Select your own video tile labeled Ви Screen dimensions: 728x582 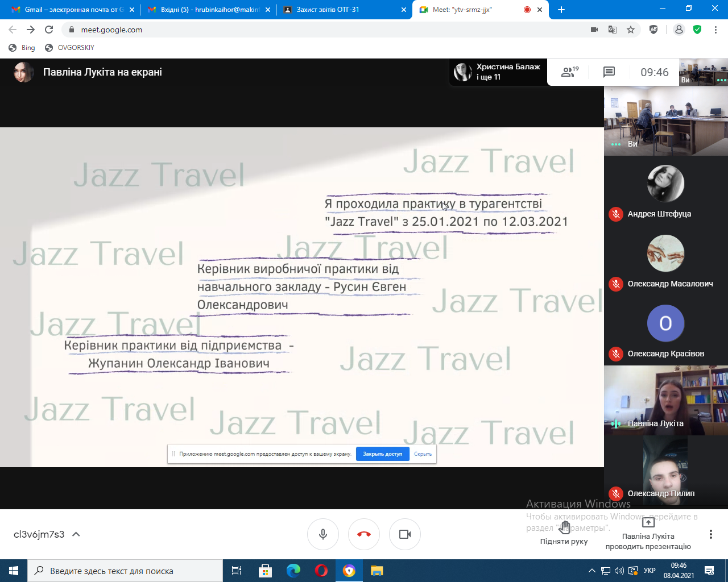click(666, 120)
